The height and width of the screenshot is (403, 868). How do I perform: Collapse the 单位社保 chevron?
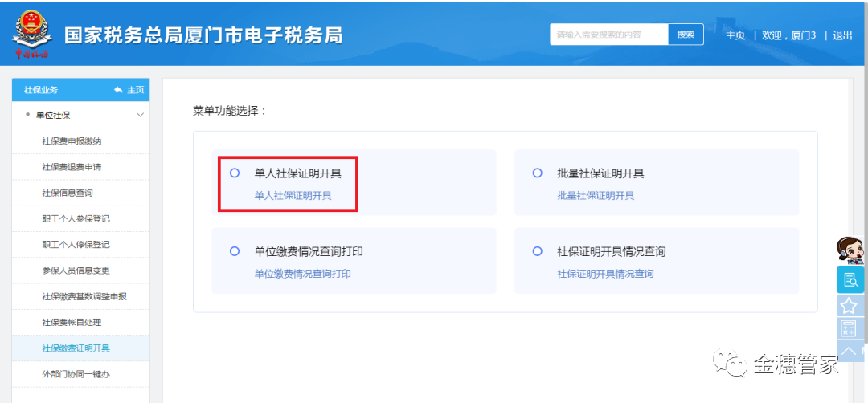click(x=140, y=115)
